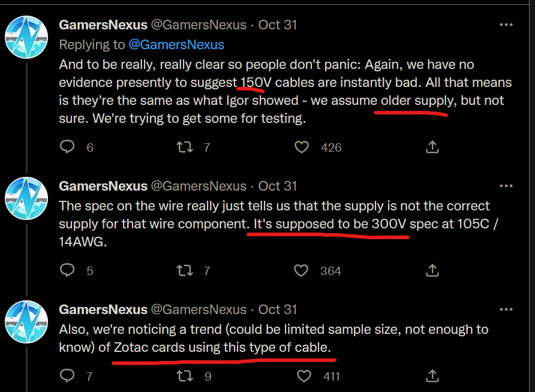535x392 pixels.
Task: Reply to the Zotac cards tweet
Action: pos(68,376)
